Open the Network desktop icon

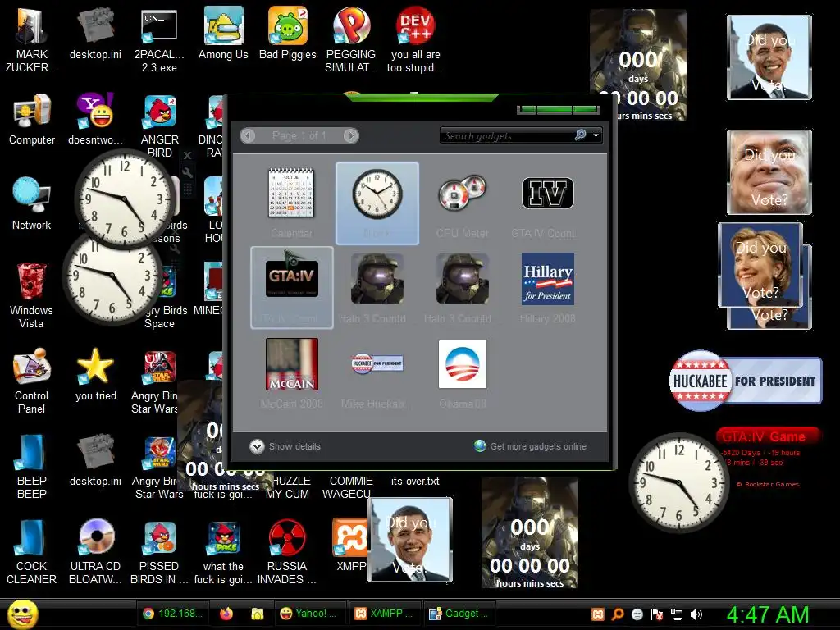[32, 203]
